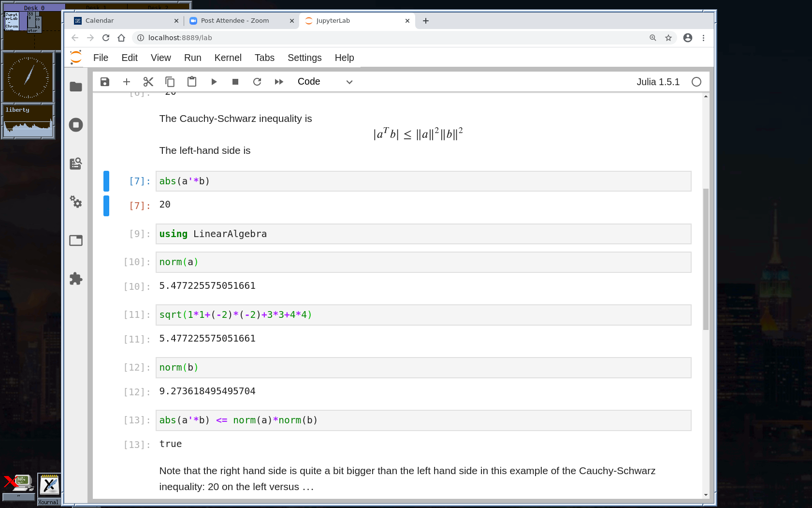Collapse cell 7 using blue collapser bar
This screenshot has width=812, height=508.
pyautogui.click(x=106, y=181)
